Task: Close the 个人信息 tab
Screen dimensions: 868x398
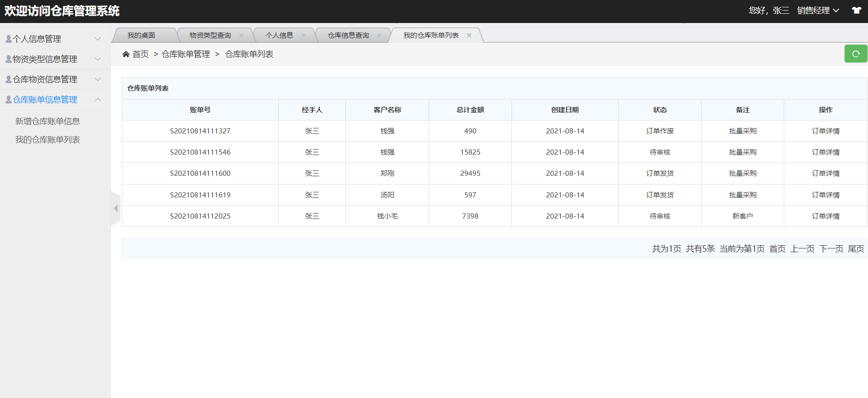Action: (x=304, y=35)
